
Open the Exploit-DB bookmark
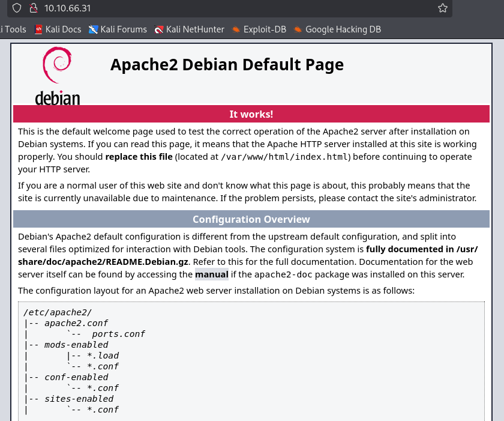tap(259, 29)
